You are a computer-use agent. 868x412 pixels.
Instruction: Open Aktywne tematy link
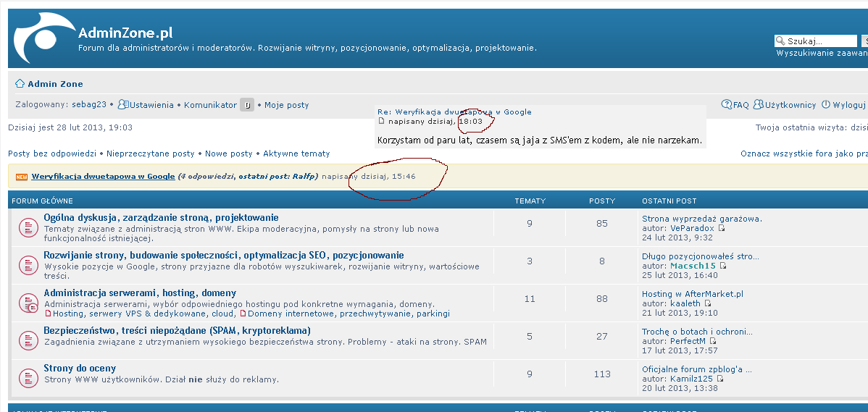tap(296, 154)
